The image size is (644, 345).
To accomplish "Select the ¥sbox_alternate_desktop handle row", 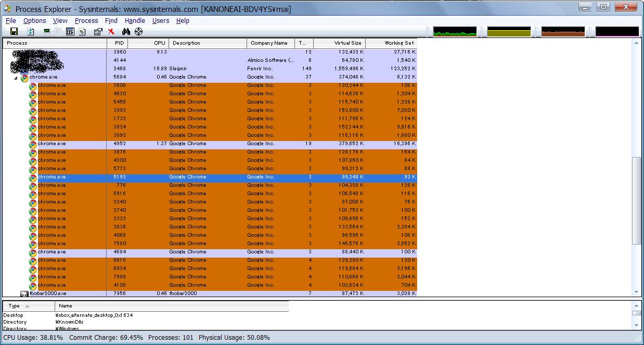I will pos(146,315).
